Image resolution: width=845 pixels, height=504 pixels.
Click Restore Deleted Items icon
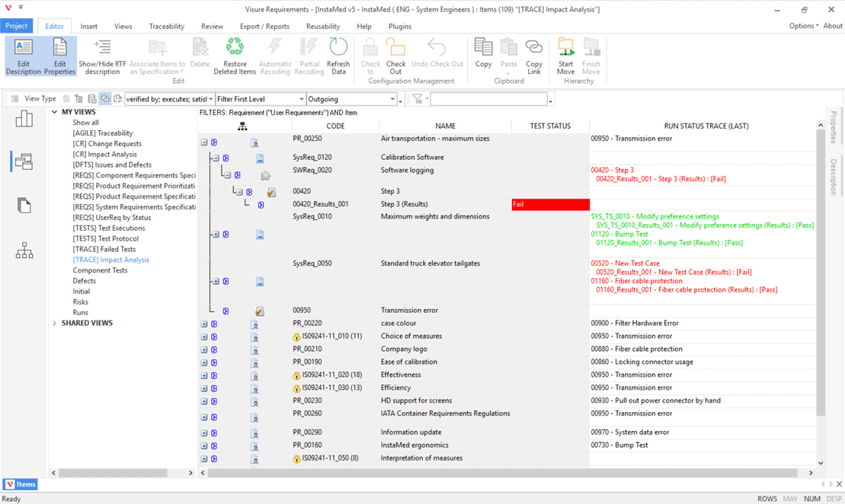coord(235,47)
